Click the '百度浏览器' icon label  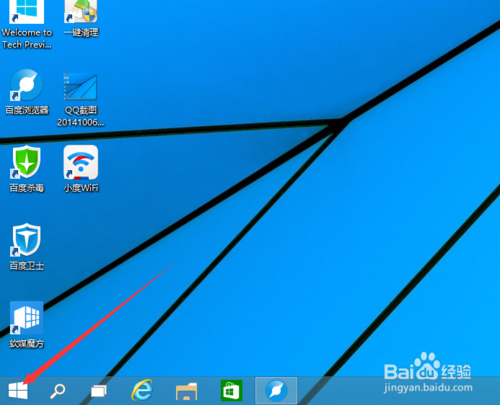pos(27,110)
